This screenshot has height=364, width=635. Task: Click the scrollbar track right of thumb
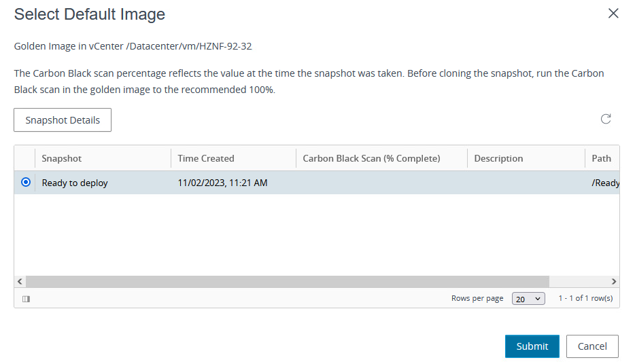pos(578,281)
